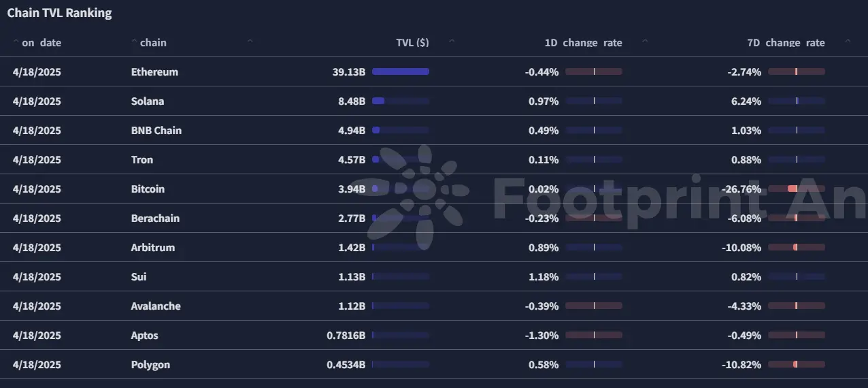Screen dimensions: 868x388
Task: Click the sort caret right after the TVL ($) header
Action: 452,42
